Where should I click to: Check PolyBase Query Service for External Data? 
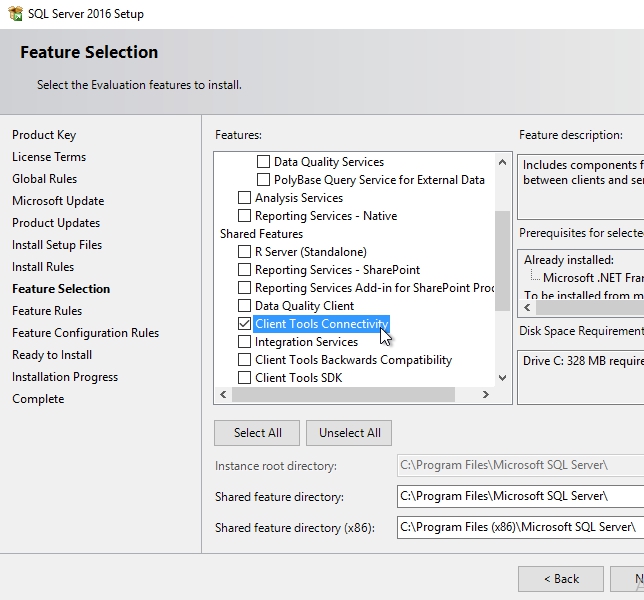264,180
